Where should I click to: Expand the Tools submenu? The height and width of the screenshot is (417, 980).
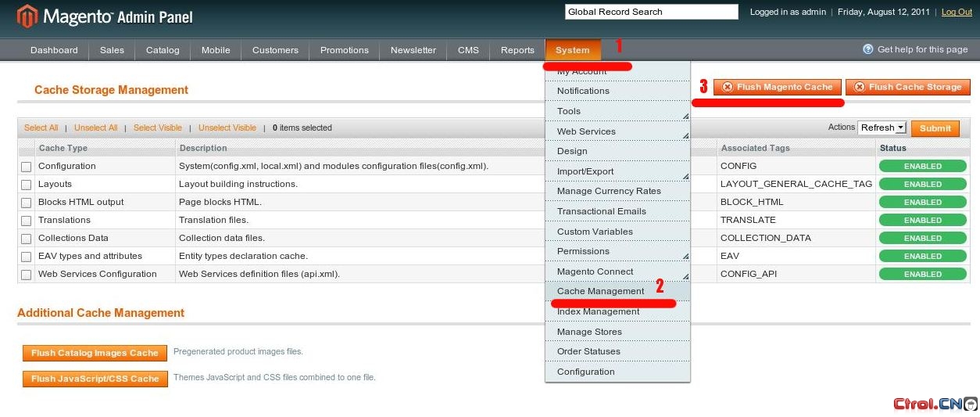(x=617, y=111)
